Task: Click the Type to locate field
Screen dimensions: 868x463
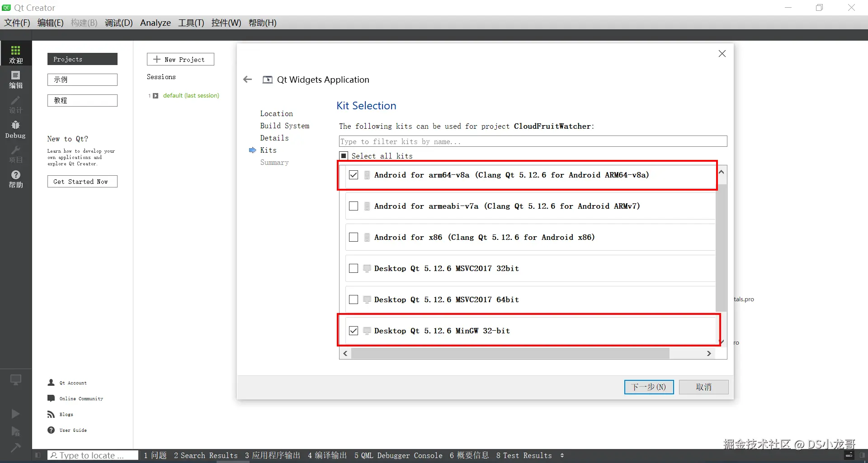Action: (x=93, y=455)
